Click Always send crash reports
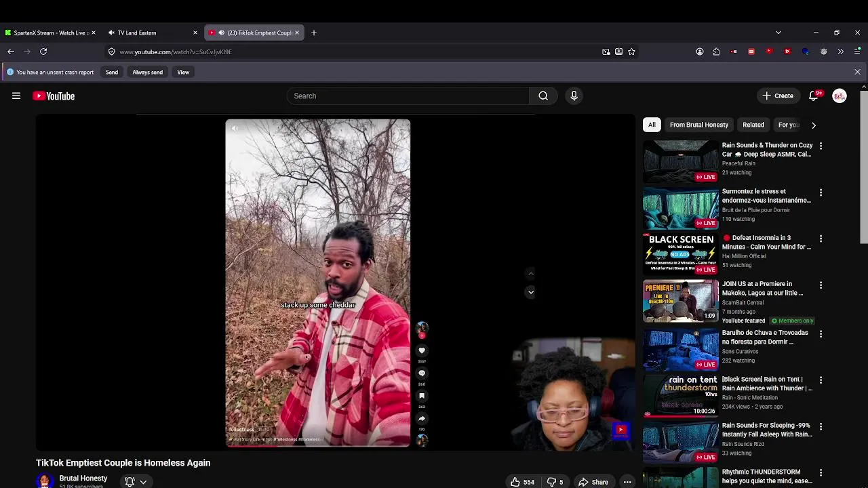Screen dimensions: 868x488 147,72
